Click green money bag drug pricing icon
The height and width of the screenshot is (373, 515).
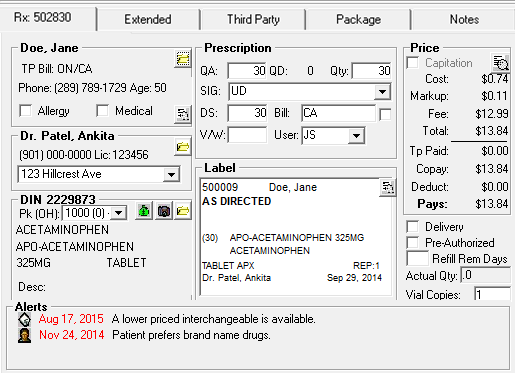point(144,211)
